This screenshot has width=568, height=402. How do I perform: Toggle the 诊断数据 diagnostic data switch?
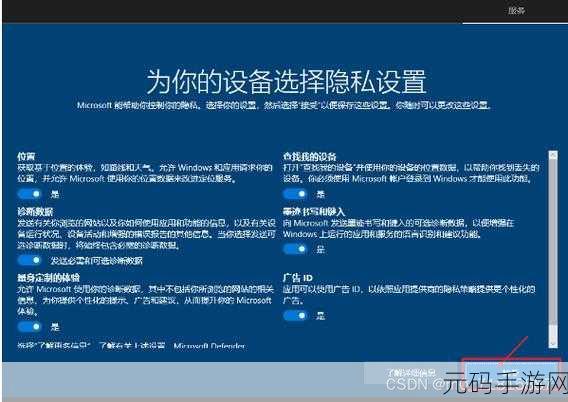click(x=30, y=260)
